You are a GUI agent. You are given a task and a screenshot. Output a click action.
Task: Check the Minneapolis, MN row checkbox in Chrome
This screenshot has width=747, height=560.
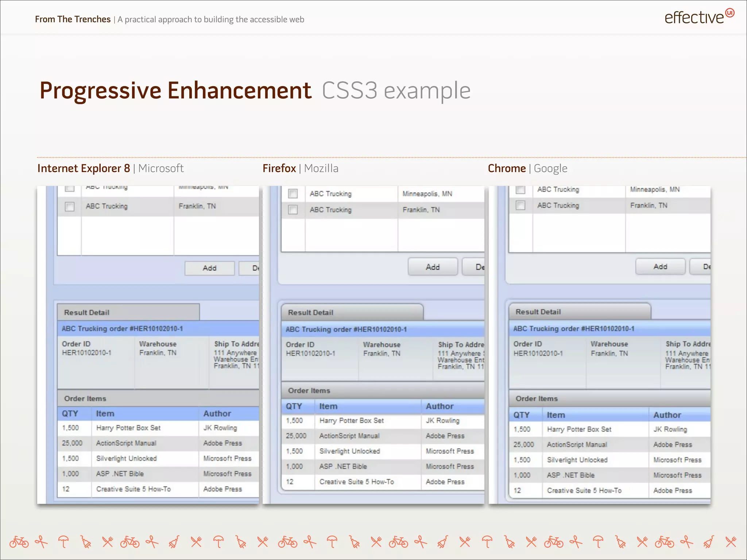pos(520,190)
